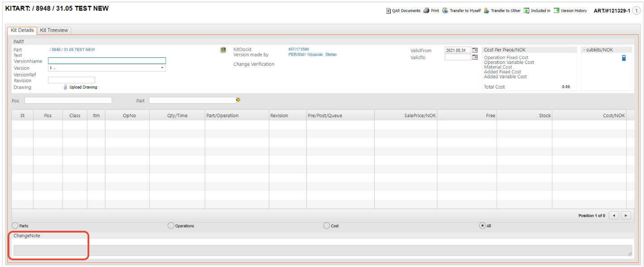644x267 pixels.
Task: Select the Cost radio button
Action: (326, 226)
